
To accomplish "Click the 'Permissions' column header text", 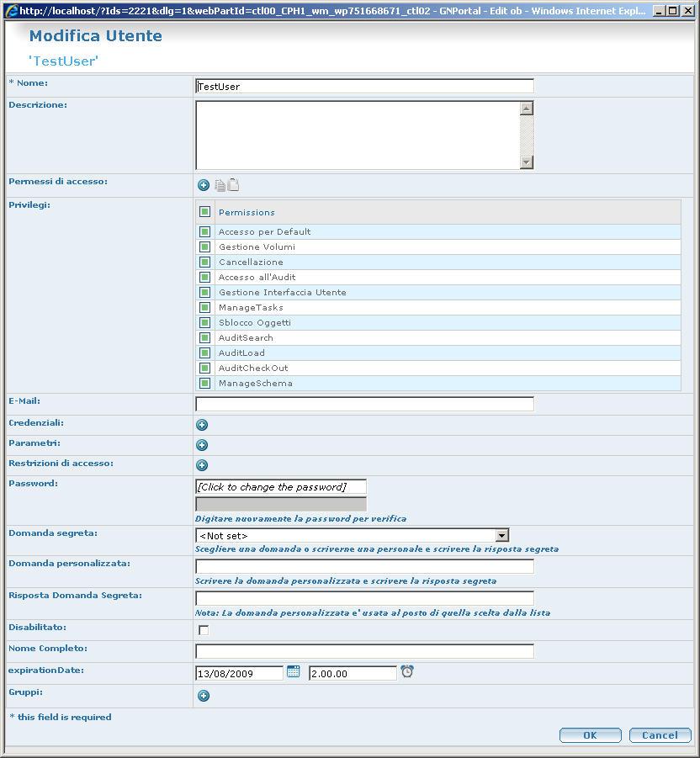I will pyautogui.click(x=247, y=212).
